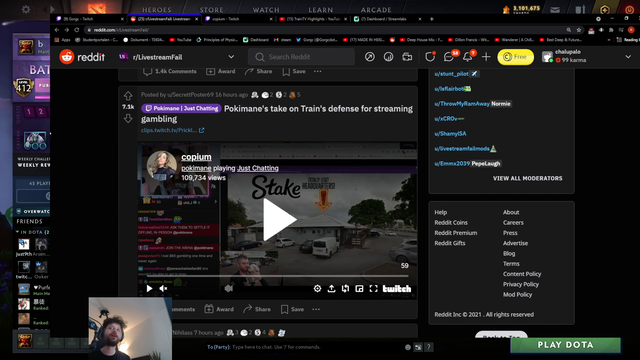Enable picture-in-picture mini player for clip
Viewport: 640px width, 360px height.
pyautogui.click(x=359, y=289)
